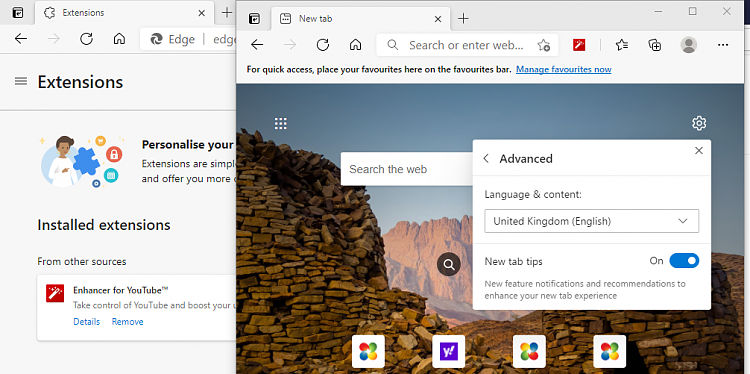Image resolution: width=750 pixels, height=374 pixels.
Task: Click the profile avatar icon
Action: point(689,45)
